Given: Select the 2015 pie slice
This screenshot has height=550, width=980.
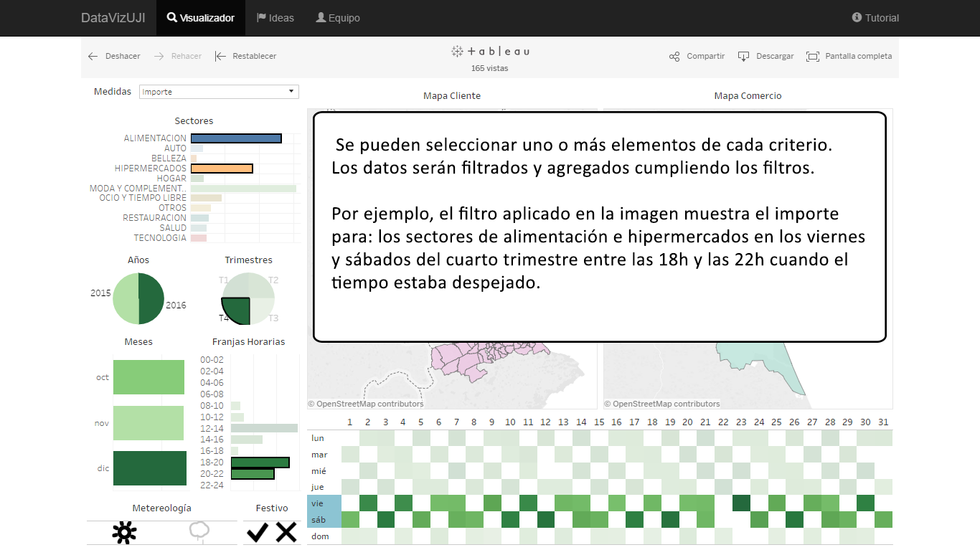Looking at the screenshot, I should (x=125, y=299).
